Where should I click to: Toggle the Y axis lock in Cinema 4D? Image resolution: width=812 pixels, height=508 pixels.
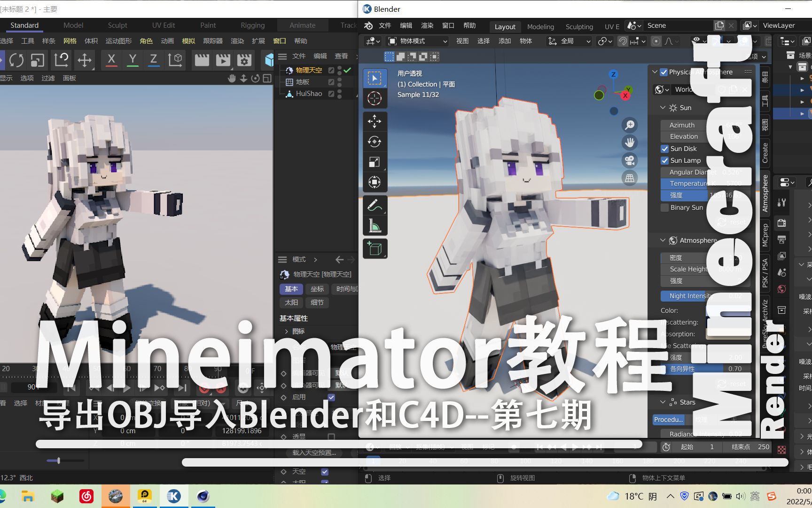133,60
